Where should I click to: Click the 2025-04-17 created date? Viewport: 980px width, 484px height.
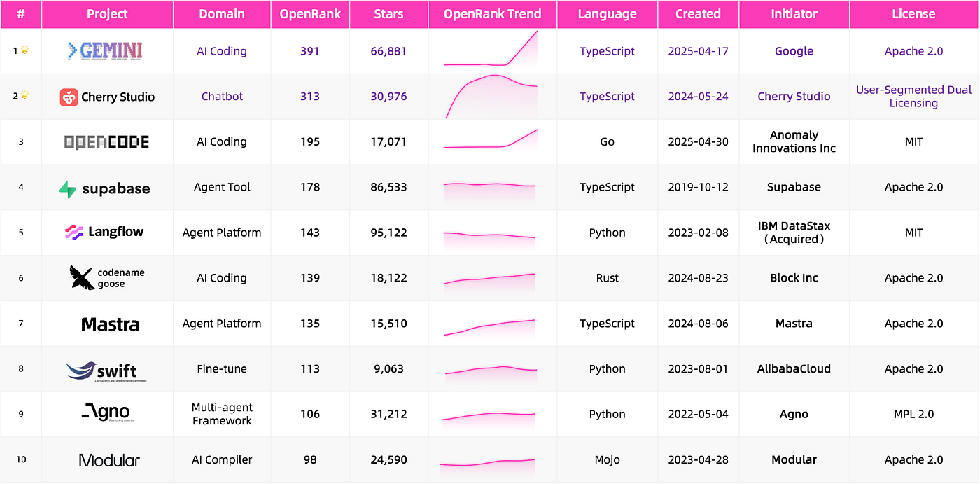(x=698, y=51)
